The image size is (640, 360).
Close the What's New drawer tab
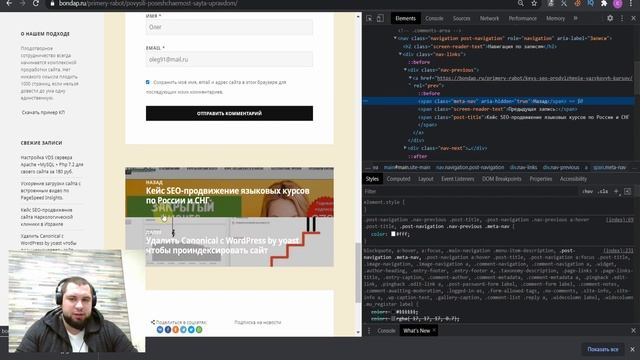(x=433, y=330)
